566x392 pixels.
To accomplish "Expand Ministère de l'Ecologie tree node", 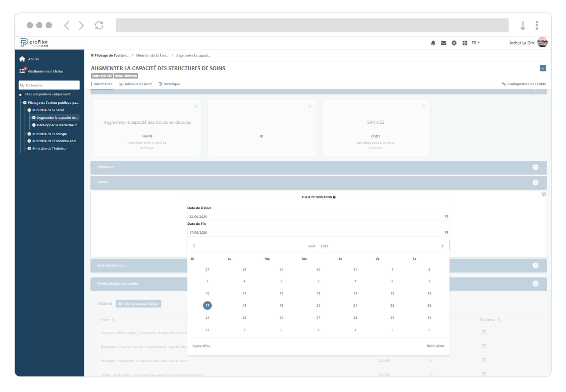I will coord(29,134).
